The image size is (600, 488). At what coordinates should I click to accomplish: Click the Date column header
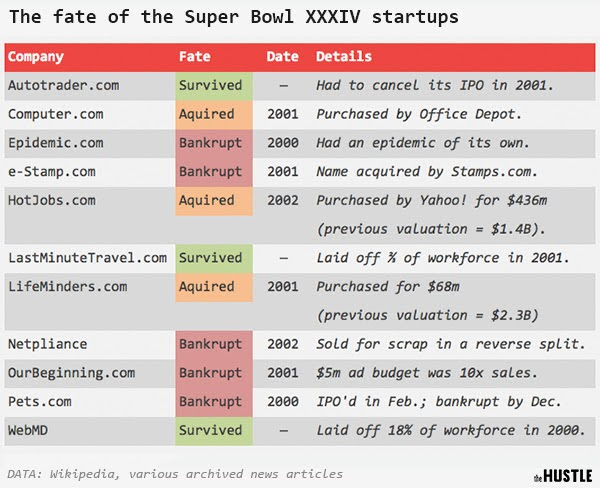tap(282, 57)
